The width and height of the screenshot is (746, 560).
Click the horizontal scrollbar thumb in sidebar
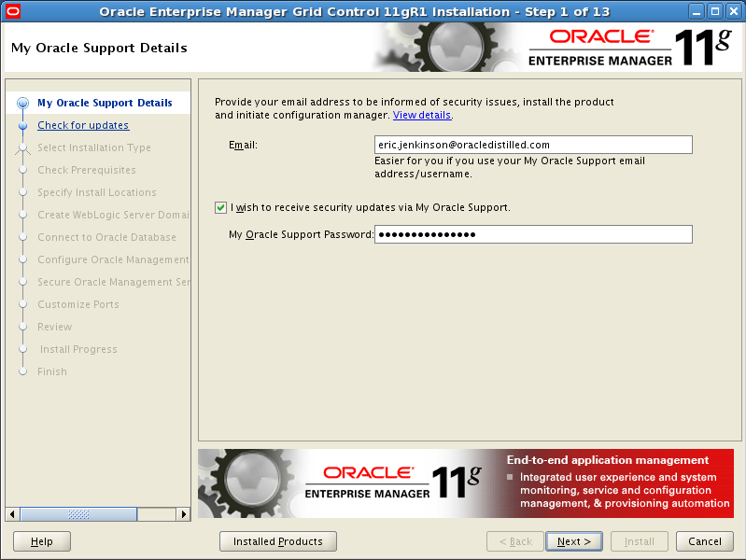click(x=78, y=514)
